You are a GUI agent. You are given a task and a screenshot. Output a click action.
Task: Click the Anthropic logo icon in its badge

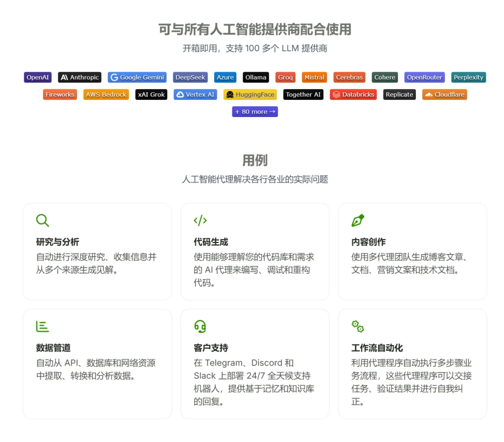click(64, 77)
